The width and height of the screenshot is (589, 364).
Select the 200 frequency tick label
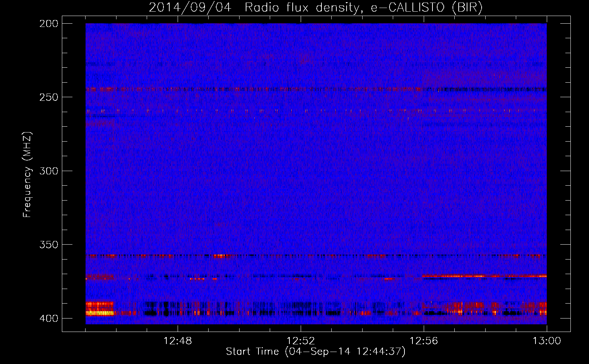pos(48,24)
